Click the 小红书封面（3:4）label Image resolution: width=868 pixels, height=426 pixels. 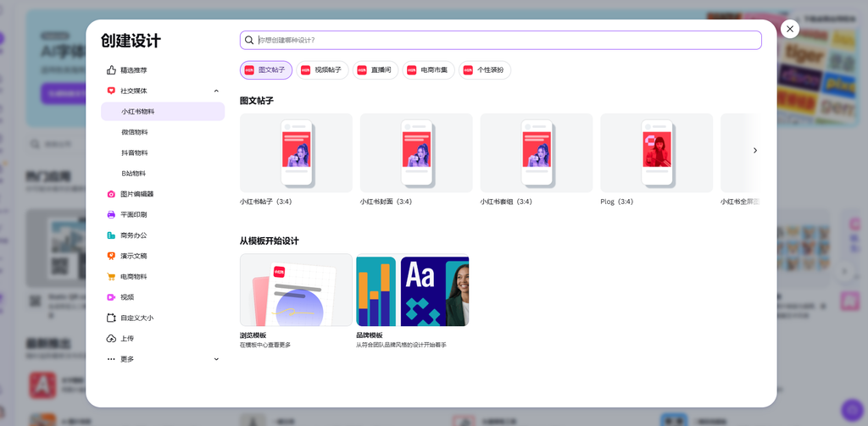(x=386, y=202)
